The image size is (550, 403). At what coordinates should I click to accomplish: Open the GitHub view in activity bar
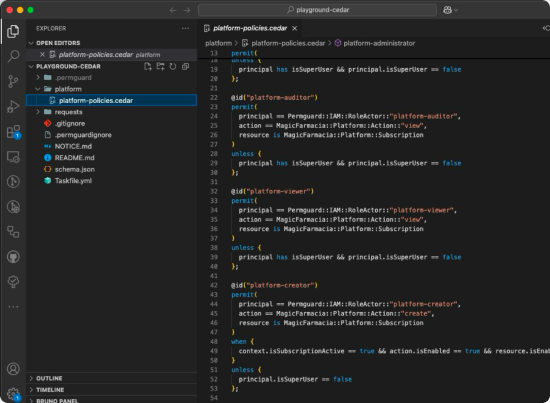(13, 257)
